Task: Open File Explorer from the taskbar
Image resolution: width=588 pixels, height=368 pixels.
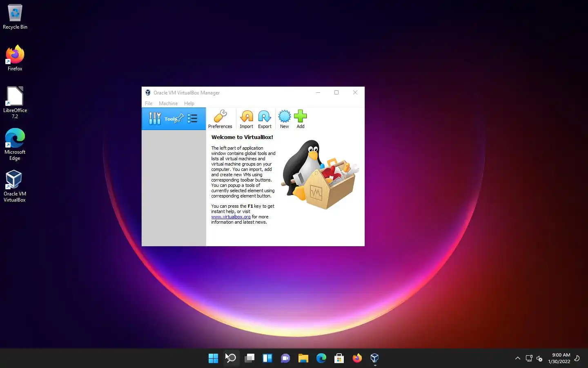Action: [303, 358]
